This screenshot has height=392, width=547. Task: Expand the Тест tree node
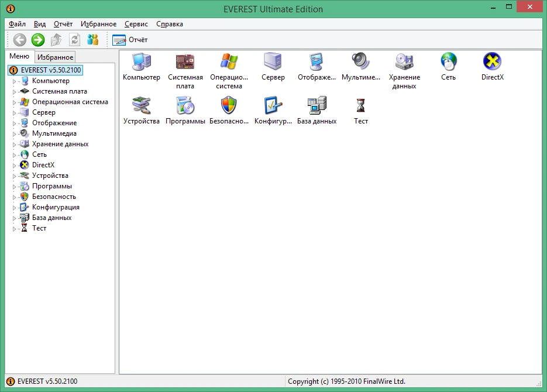tap(14, 229)
